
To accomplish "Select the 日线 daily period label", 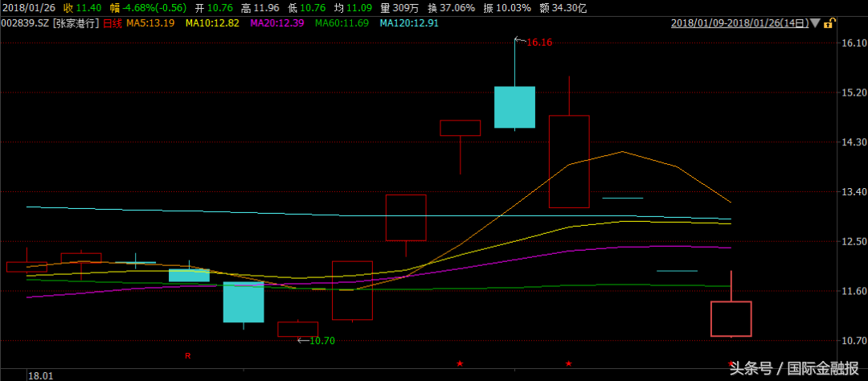I will [x=112, y=23].
